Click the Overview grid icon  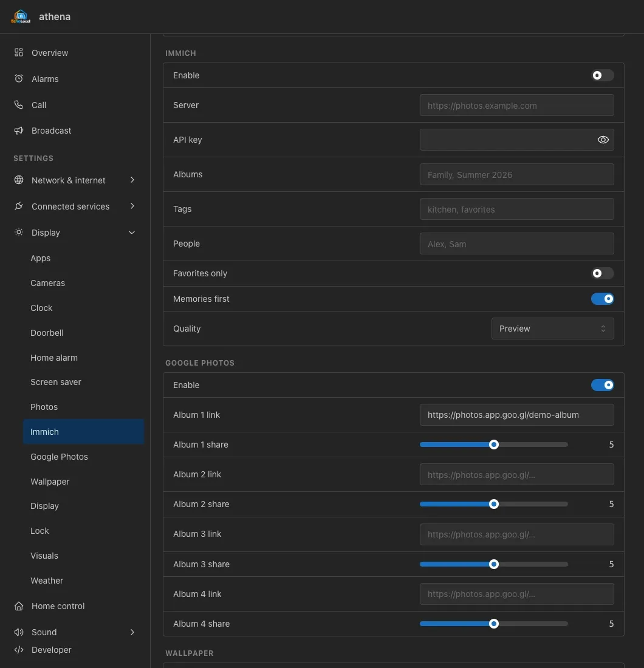tap(19, 52)
